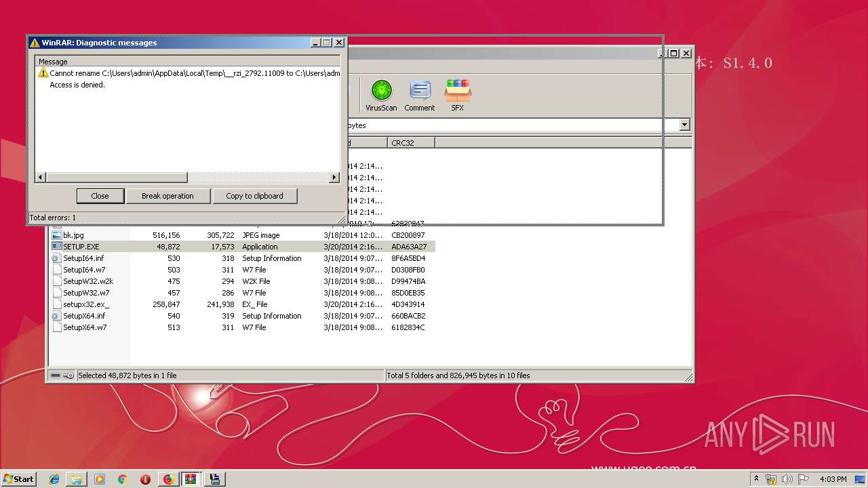
Task: Click CRC value CB200897
Action: pos(408,235)
